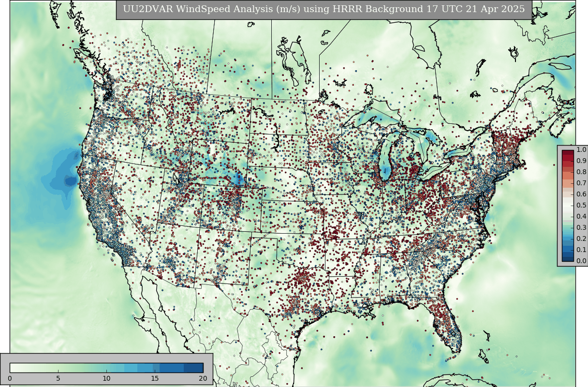Click the '0.3' label on vertical colorbar
The width and height of the screenshot is (588, 387).
coord(581,227)
